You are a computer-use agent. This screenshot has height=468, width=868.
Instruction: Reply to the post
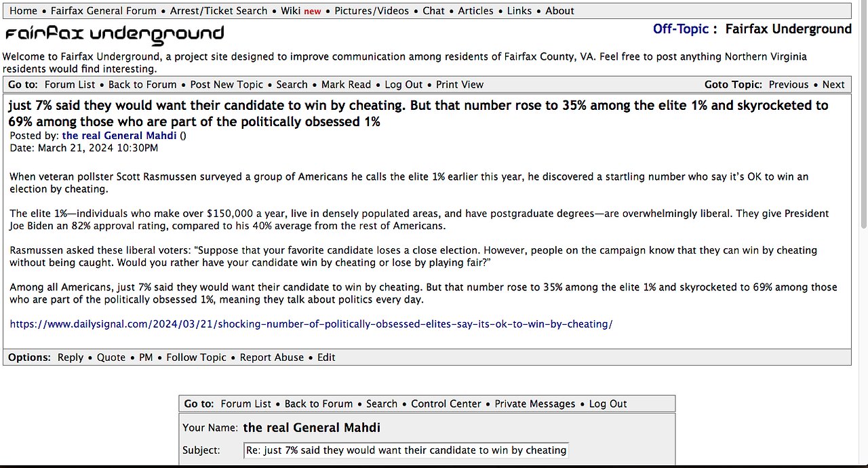(x=71, y=357)
